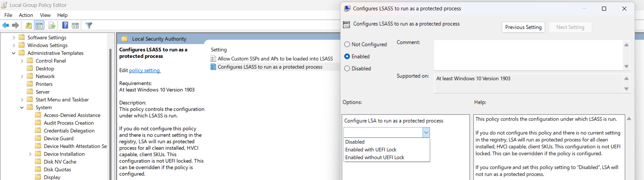Go back using the blue Back arrow
This screenshot has height=180, width=644.
click(x=6, y=25)
